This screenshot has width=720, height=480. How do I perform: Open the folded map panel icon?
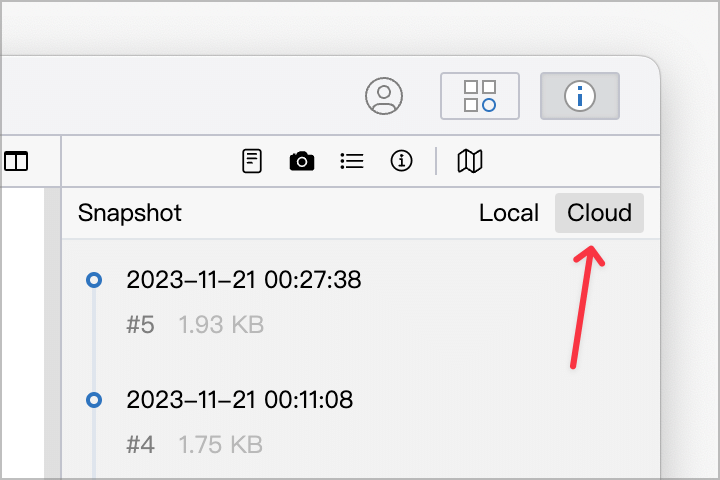tap(470, 161)
